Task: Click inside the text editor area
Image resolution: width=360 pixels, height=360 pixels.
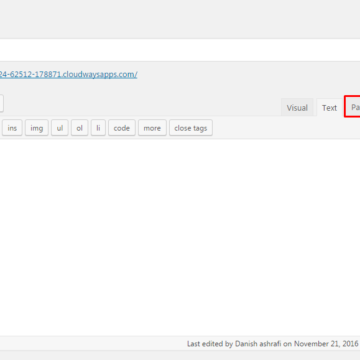Action: 180,237
